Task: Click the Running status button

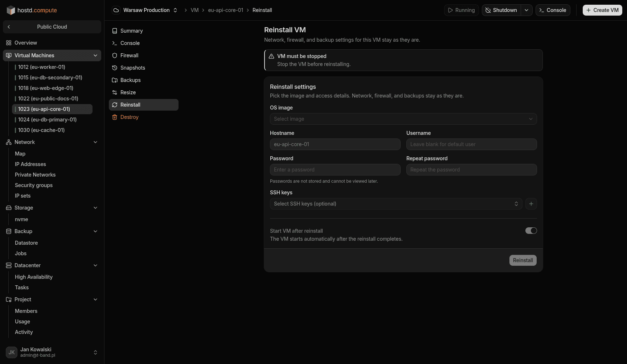Action: [462, 10]
